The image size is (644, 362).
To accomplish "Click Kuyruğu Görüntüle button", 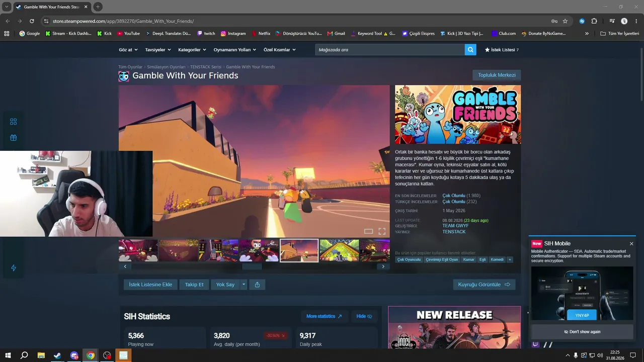I will 484,285.
